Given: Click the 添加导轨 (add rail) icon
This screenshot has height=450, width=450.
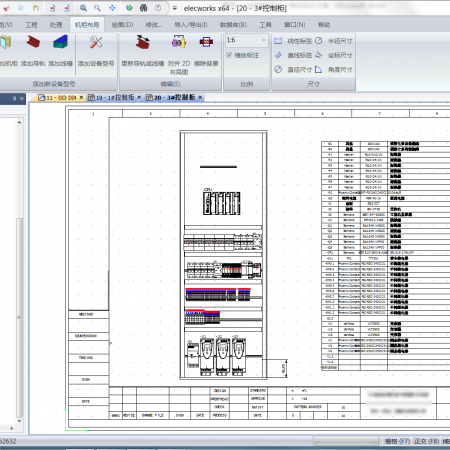Looking at the screenshot, I should [x=33, y=43].
